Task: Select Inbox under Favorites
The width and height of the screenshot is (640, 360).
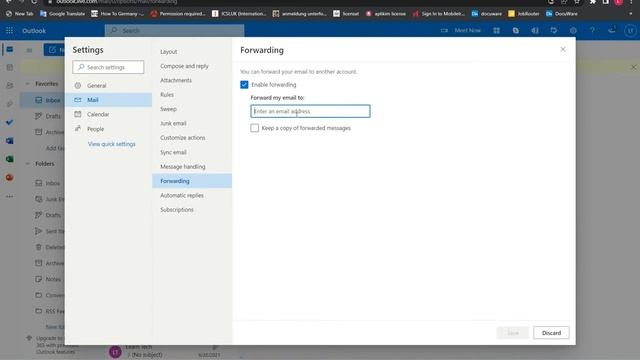Action: click(42, 100)
